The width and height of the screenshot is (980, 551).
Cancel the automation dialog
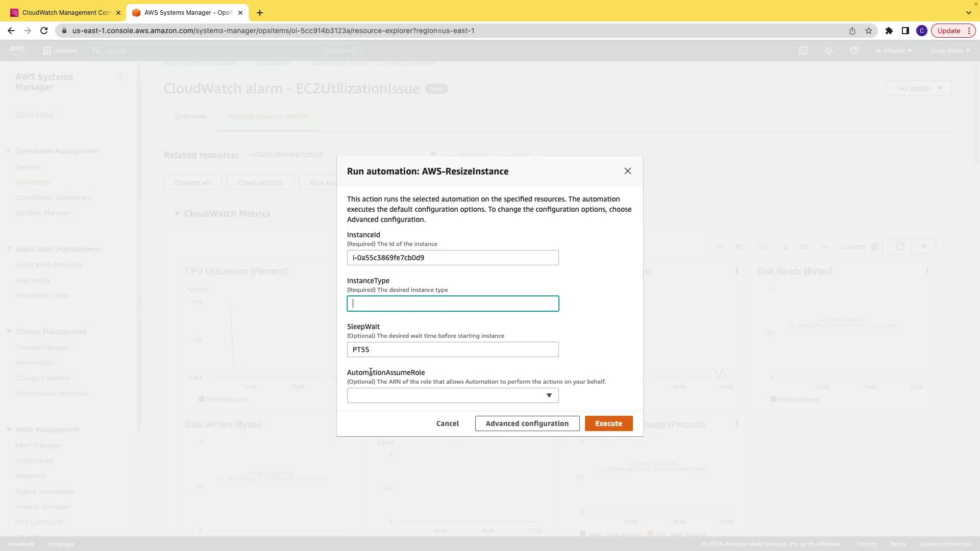(x=447, y=423)
